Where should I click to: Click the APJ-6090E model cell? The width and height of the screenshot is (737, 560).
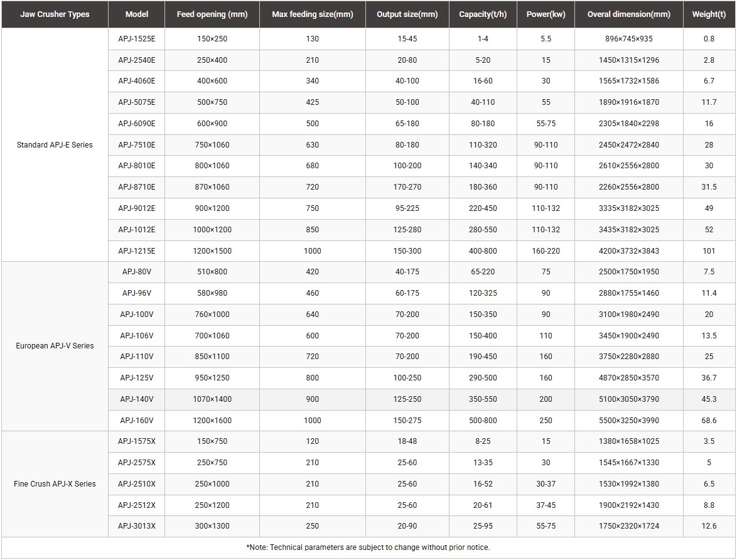pyautogui.click(x=137, y=124)
